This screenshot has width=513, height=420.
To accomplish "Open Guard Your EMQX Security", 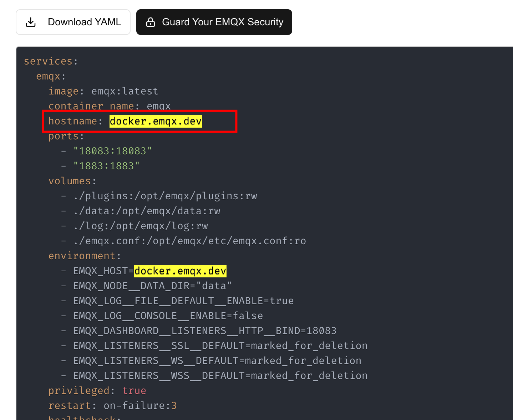I will click(x=214, y=22).
